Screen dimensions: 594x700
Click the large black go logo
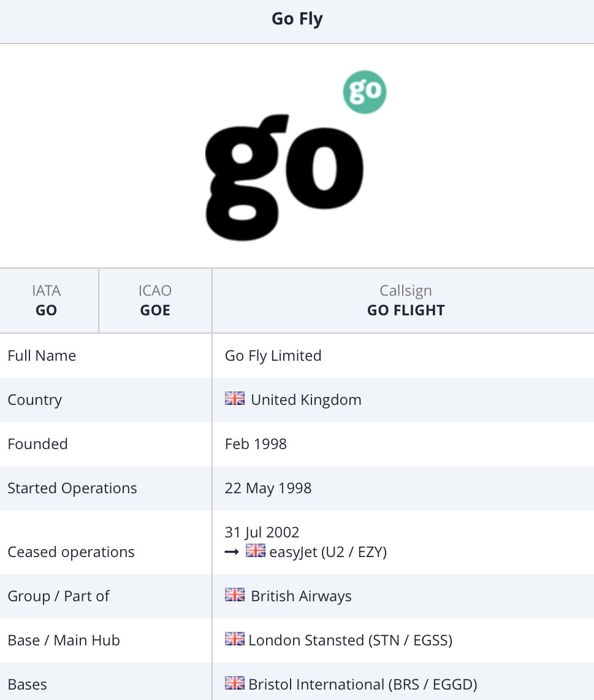[x=284, y=178]
